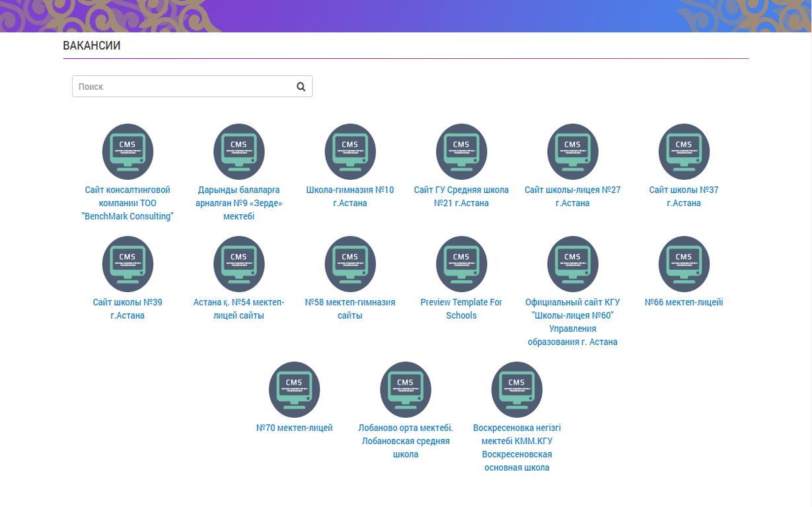This screenshot has height=507, width=812.
Task: Open the "Сайт школы №39 г.Астана" link
Action: tap(128, 309)
